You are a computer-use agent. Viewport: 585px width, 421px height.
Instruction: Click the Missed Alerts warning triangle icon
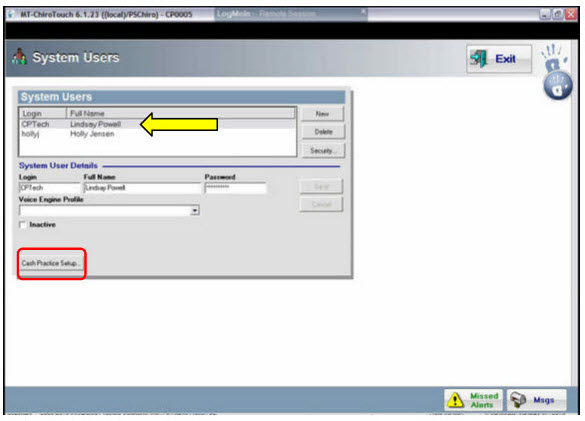point(455,400)
